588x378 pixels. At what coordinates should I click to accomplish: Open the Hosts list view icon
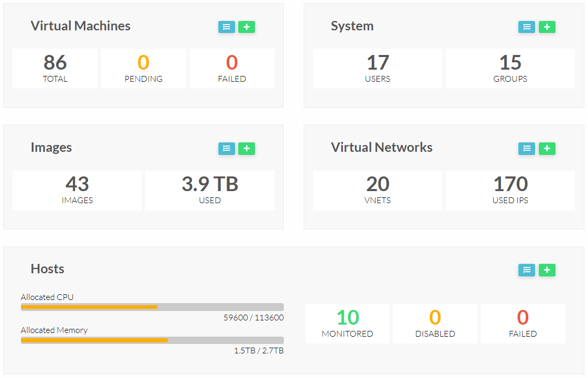(x=526, y=270)
